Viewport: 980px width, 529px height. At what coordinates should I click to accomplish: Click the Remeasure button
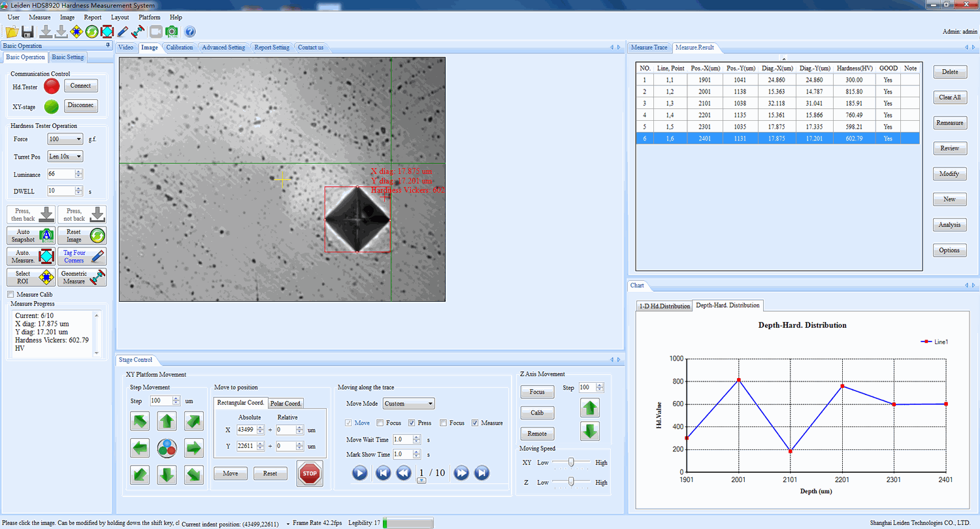949,123
